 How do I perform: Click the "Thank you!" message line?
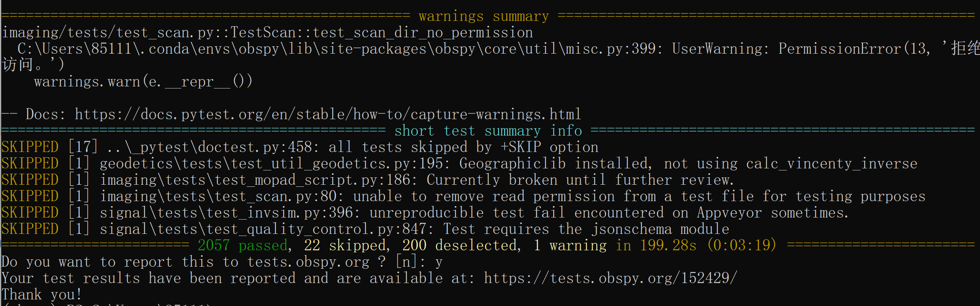(42, 295)
